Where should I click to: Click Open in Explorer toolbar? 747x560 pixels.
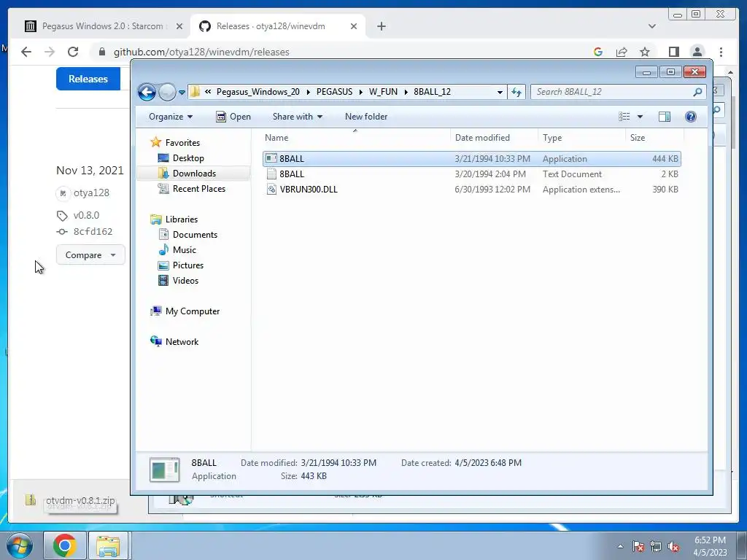tap(233, 117)
